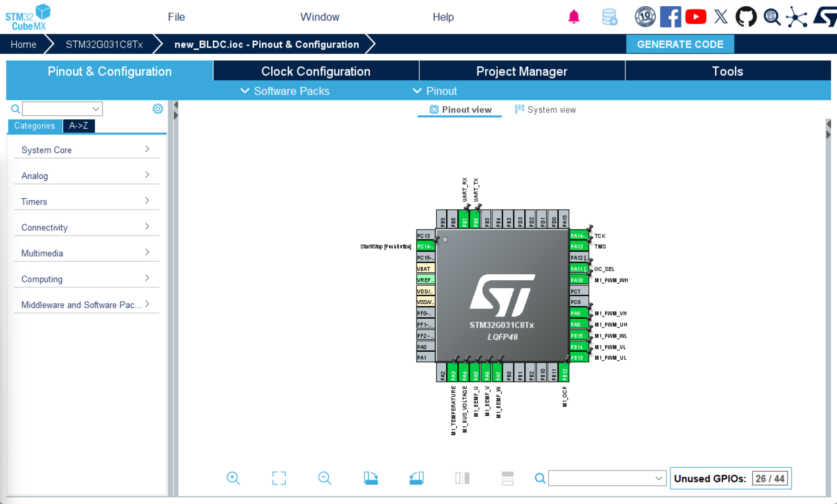The height and width of the screenshot is (504, 837).
Task: Click the ST logo icon at top right
Action: [x=824, y=17]
